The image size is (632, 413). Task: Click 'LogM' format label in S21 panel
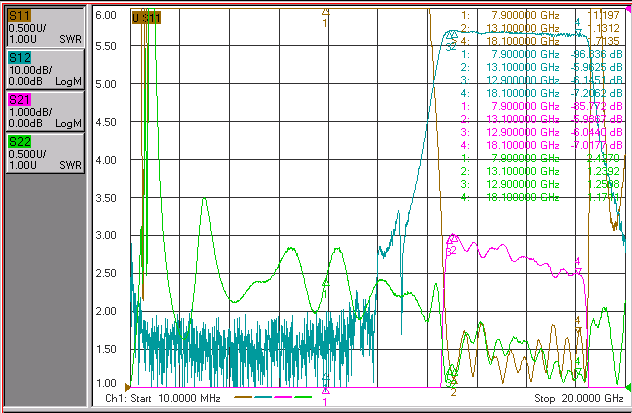(x=69, y=124)
